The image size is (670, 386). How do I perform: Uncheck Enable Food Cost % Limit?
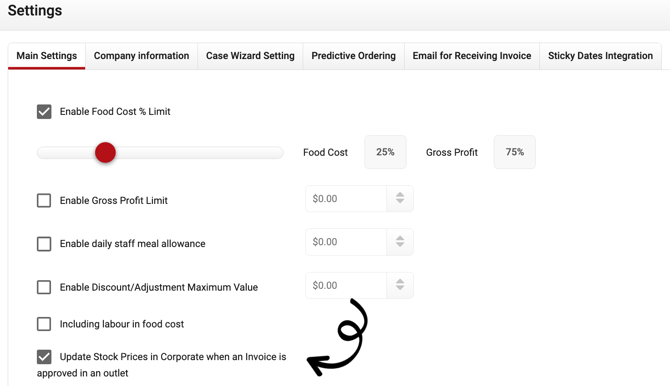44,112
